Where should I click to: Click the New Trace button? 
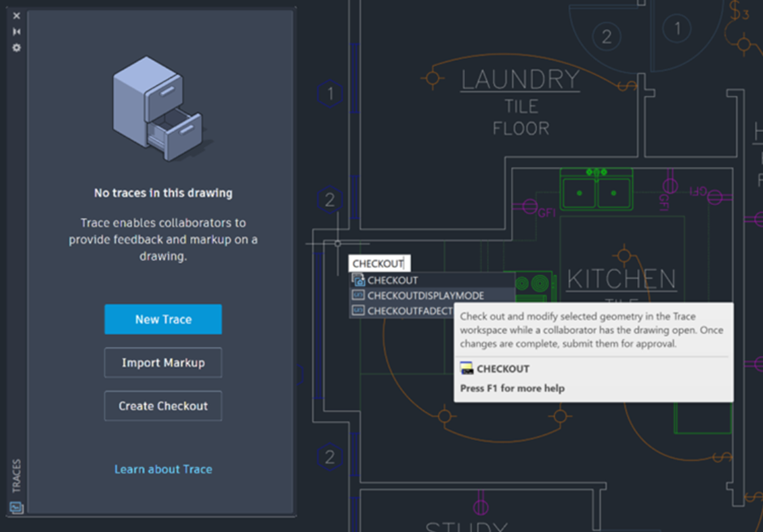(x=163, y=319)
